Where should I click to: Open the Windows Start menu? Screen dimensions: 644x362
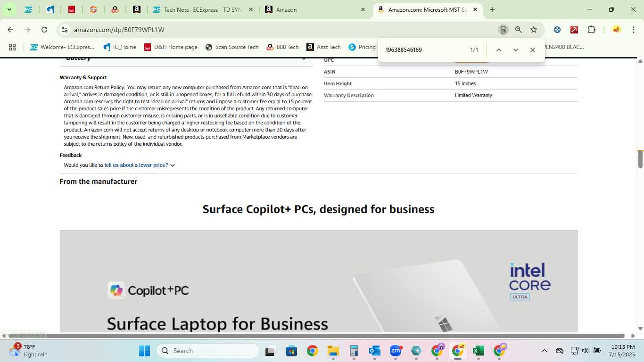point(144,351)
